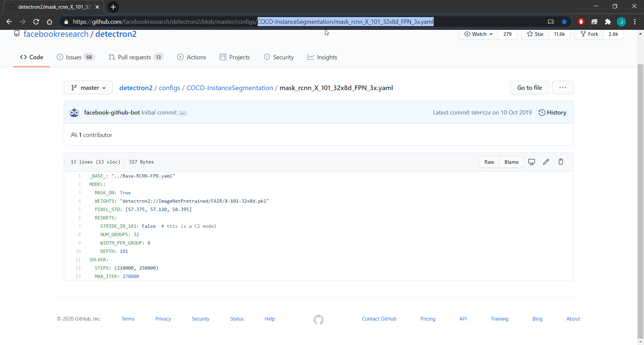Open COCO-InstanceSegmentation folder in breadcrumb
Viewport: 644px width, 345px height.
230,88
